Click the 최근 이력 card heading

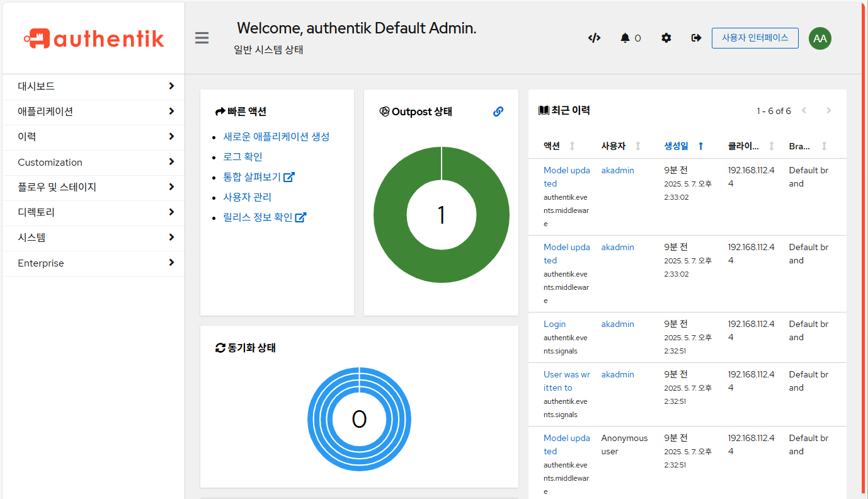pos(564,110)
